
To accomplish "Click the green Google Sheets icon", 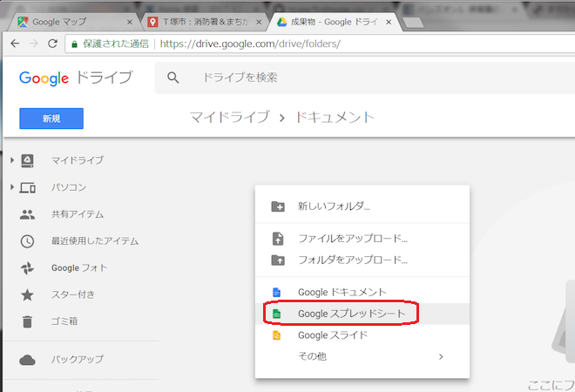I will [x=276, y=314].
